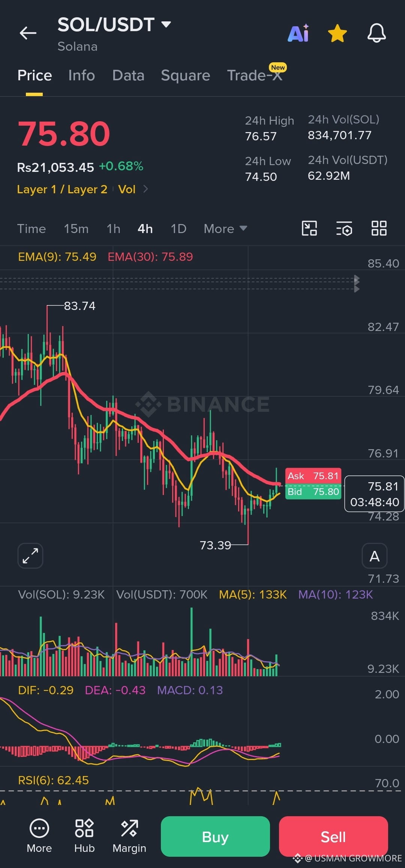Viewport: 405px width, 868px height.
Task: Tap the current price 75.80
Action: pyautogui.click(x=64, y=134)
